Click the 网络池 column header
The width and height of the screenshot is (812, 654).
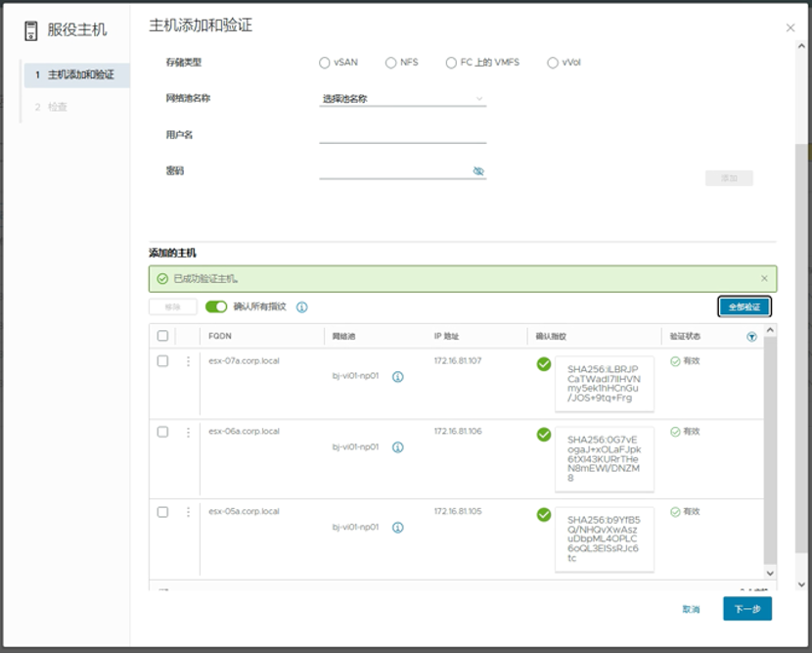coord(343,337)
